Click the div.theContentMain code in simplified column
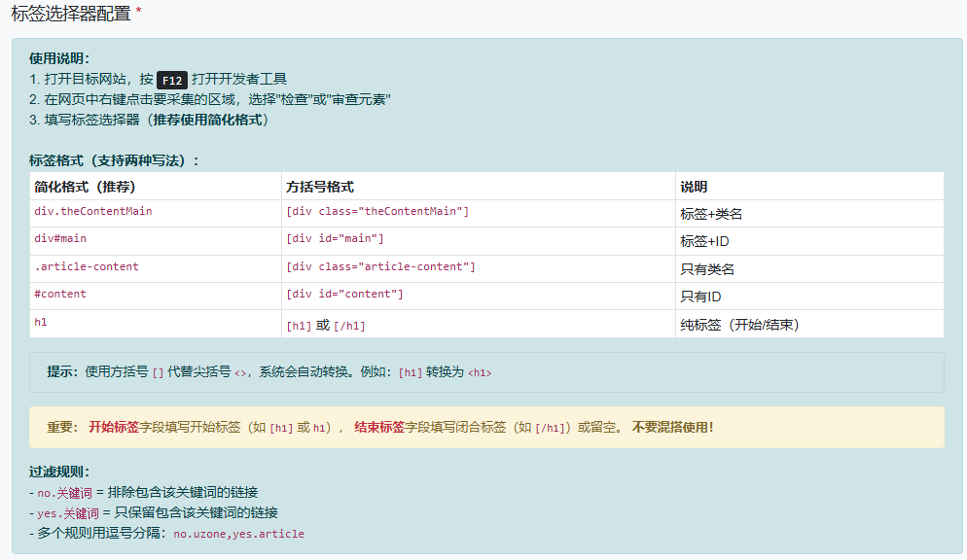Screen dimensions: 967x560 [x=93, y=211]
